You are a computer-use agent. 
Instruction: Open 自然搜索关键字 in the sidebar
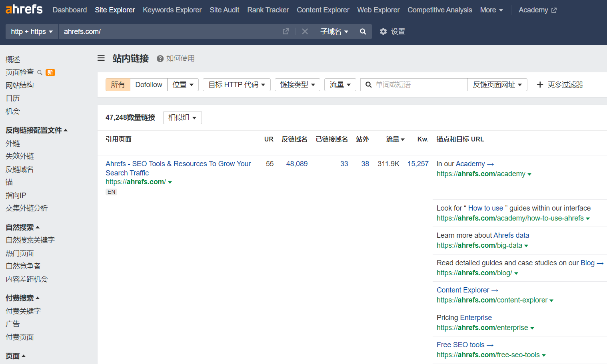(30, 240)
